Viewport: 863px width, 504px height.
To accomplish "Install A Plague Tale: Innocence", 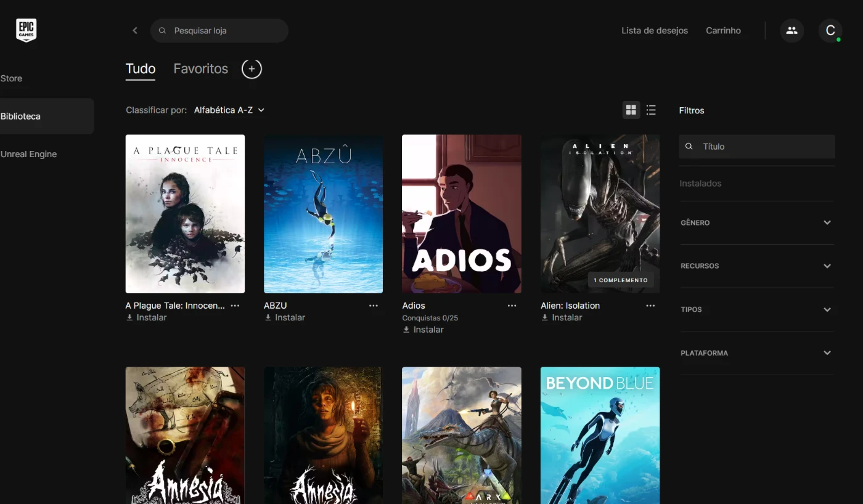I will [147, 317].
